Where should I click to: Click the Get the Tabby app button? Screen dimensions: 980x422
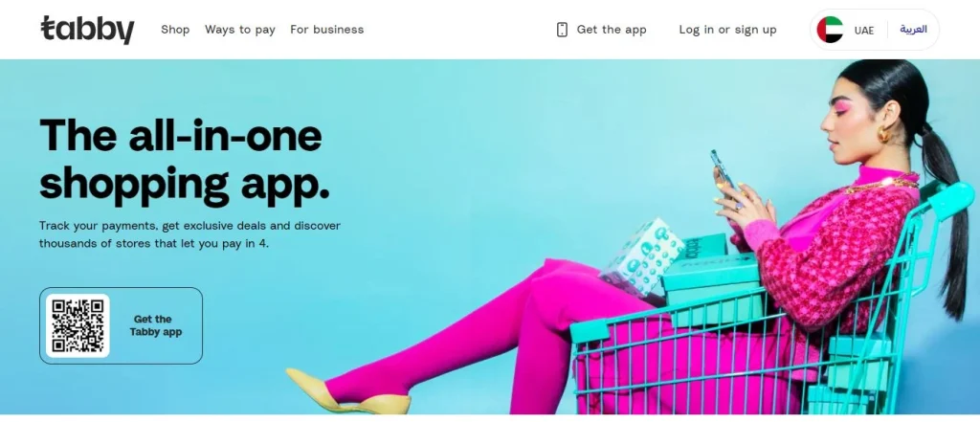point(122,325)
